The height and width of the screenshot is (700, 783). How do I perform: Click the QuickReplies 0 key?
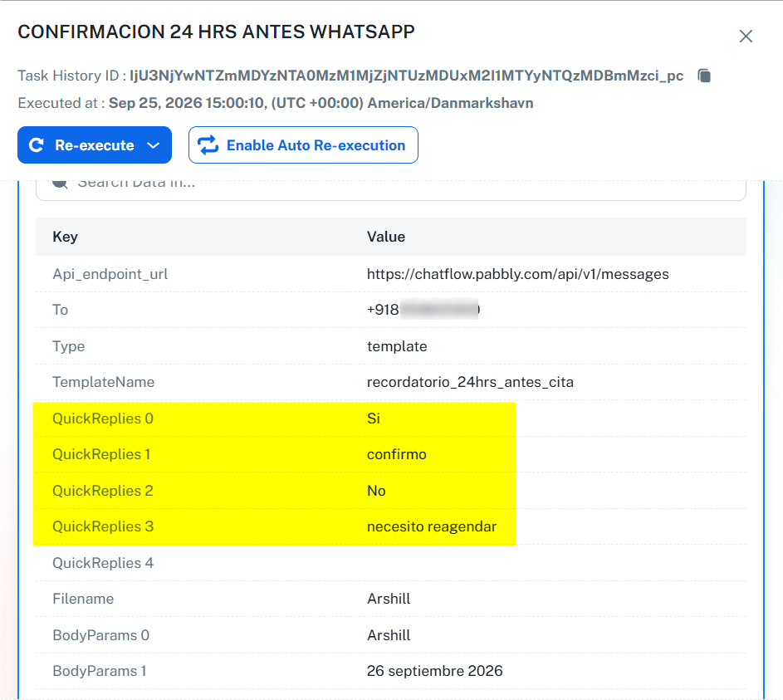pos(103,419)
